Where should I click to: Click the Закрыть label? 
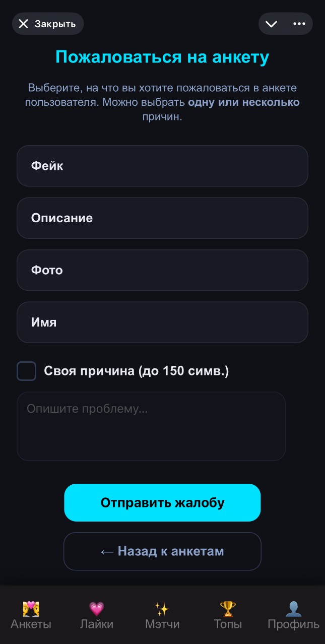(55, 23)
